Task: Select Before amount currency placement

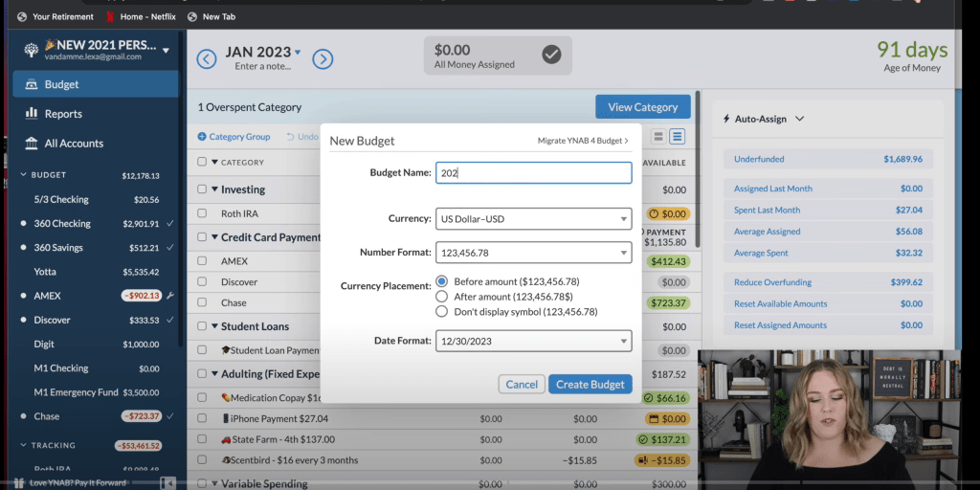Action: [441, 281]
